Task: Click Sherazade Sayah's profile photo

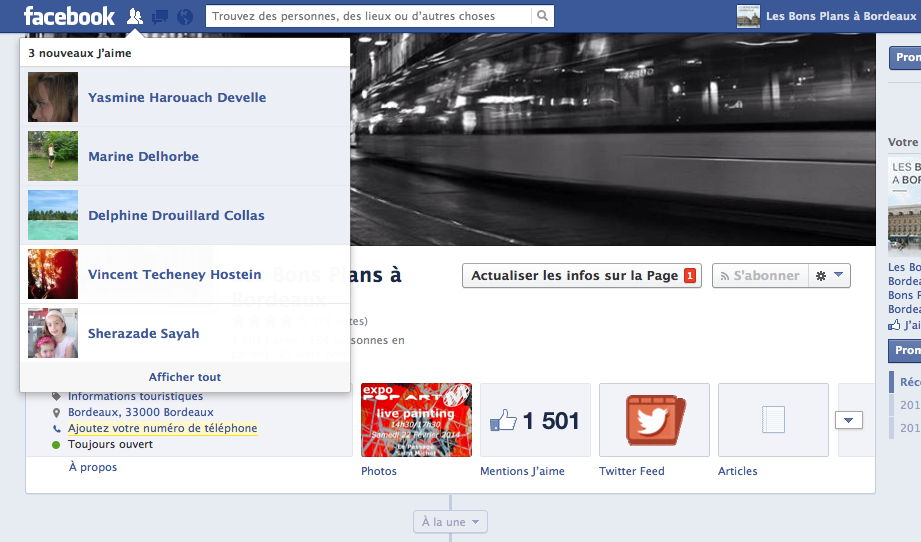Action: (53, 333)
